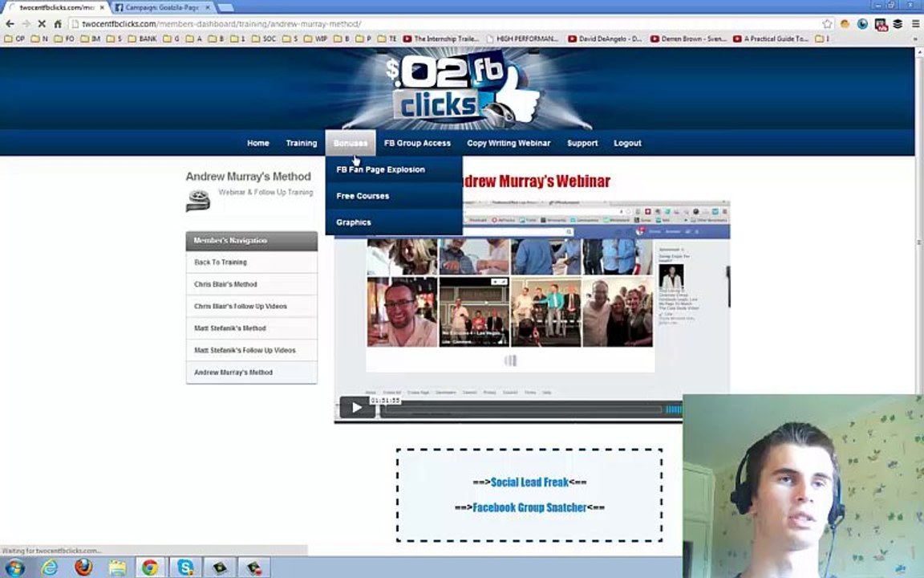Viewport: 924px width, 578px height.
Task: Open Andrew Murray's Method sidebar link
Action: pos(252,372)
